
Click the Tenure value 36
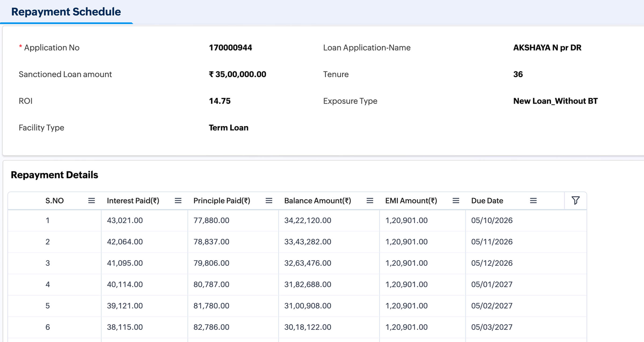pos(518,74)
